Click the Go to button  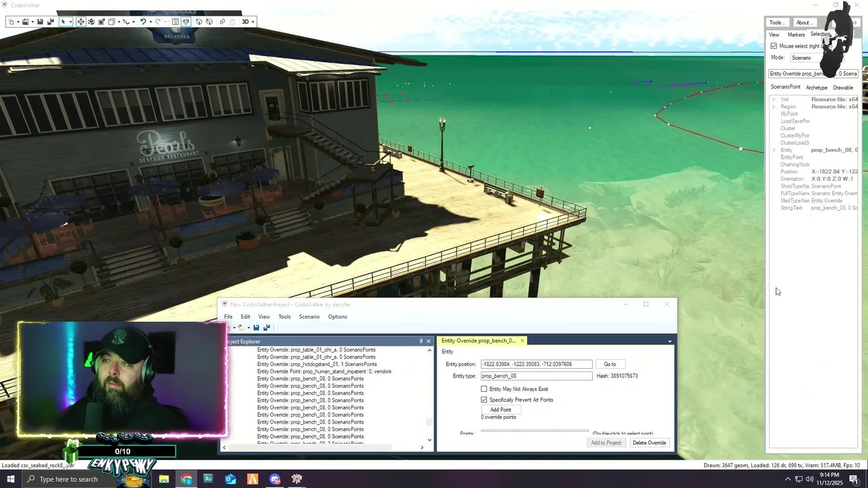[610, 364]
